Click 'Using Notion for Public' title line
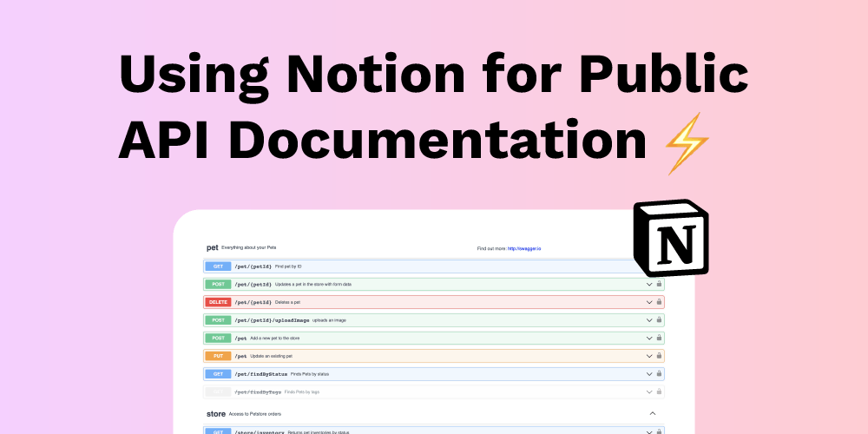 tap(433, 76)
